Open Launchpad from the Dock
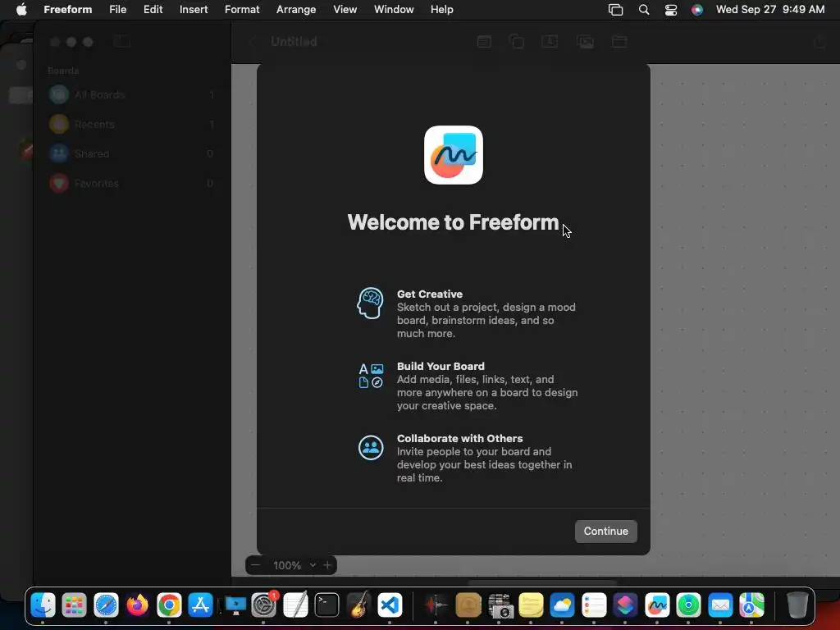This screenshot has width=840, height=630. [x=75, y=605]
